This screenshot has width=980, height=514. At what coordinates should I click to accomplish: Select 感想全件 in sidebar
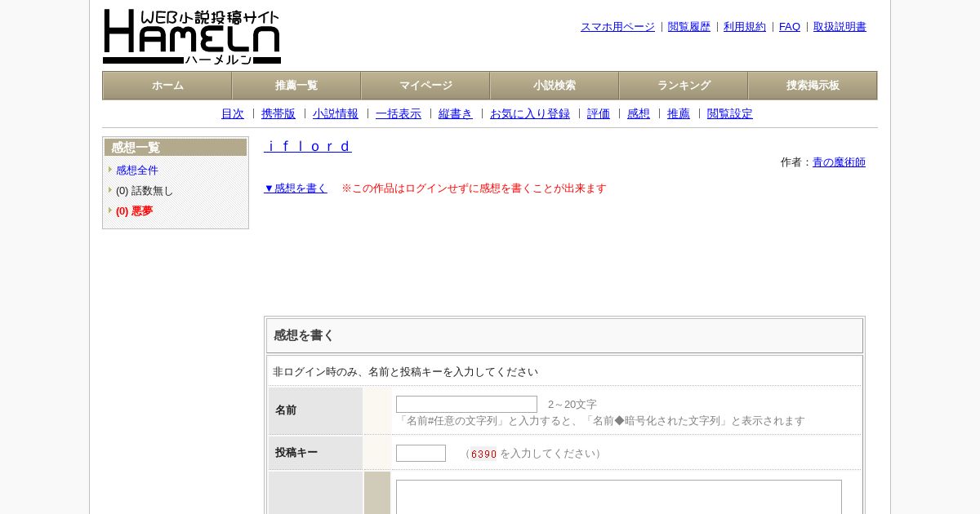137,171
